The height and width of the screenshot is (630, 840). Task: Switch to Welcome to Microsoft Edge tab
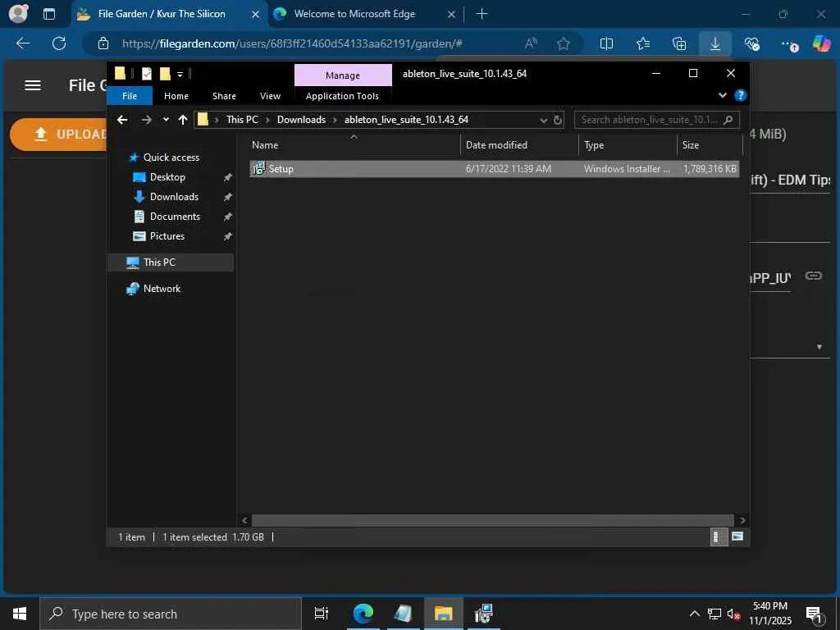354,14
